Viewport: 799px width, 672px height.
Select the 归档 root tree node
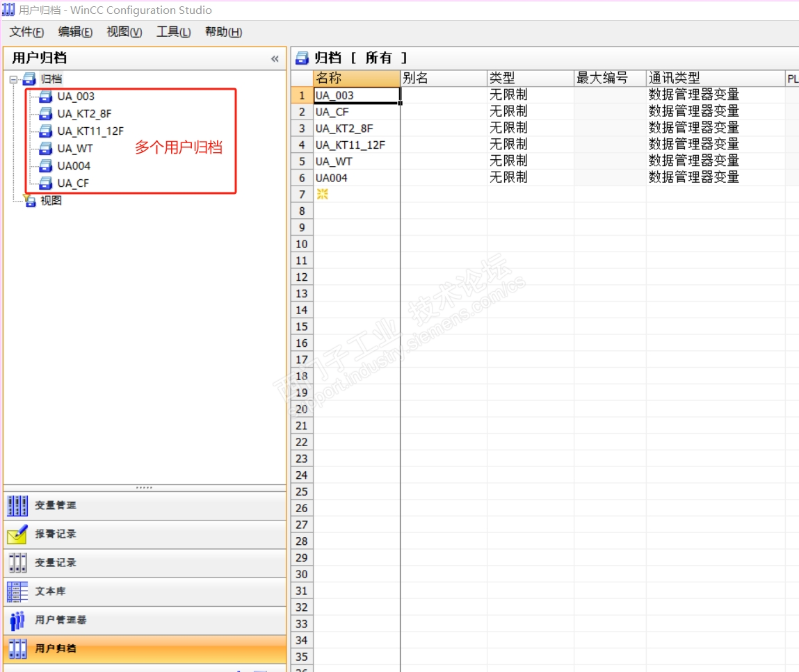tap(51, 79)
